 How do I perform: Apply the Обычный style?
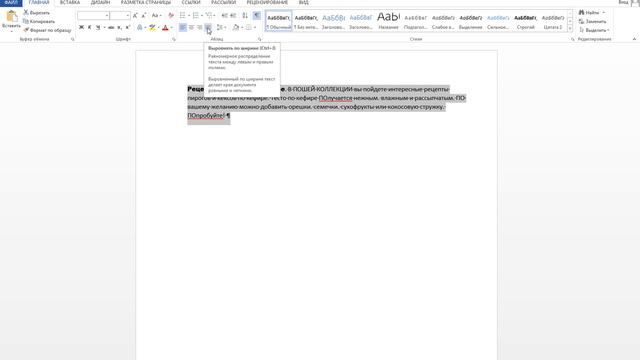pyautogui.click(x=279, y=21)
